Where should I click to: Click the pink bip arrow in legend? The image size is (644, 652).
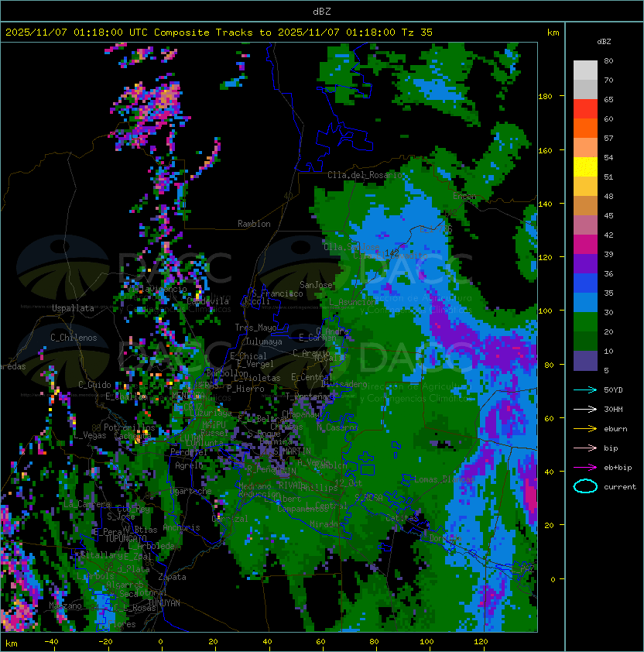pos(585,448)
